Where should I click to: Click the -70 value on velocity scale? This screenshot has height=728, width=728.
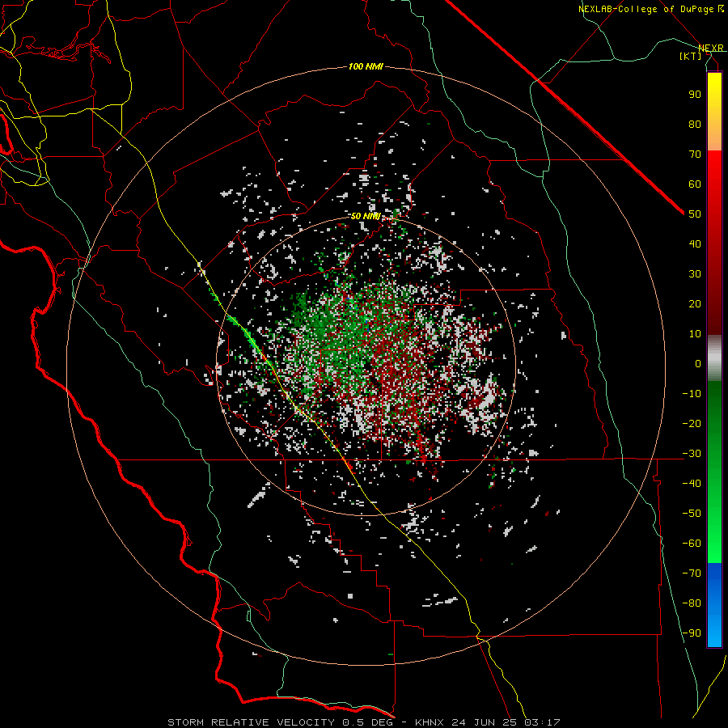[x=692, y=574]
